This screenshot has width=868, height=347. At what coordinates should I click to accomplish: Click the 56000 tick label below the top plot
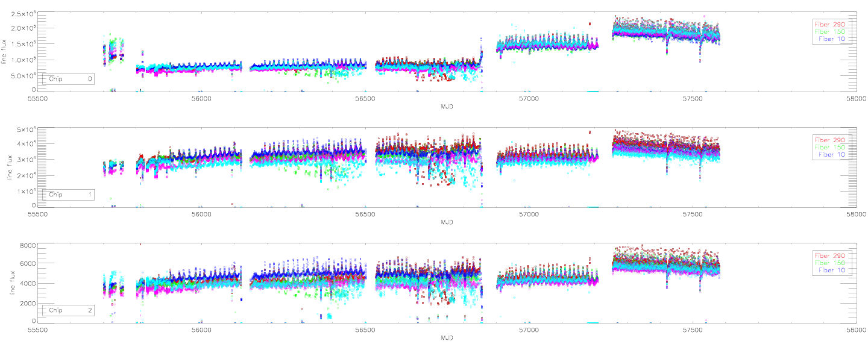click(x=201, y=98)
